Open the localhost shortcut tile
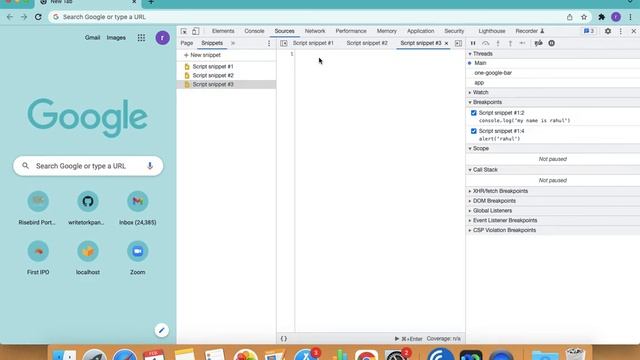This screenshot has width=640, height=360. click(x=88, y=257)
